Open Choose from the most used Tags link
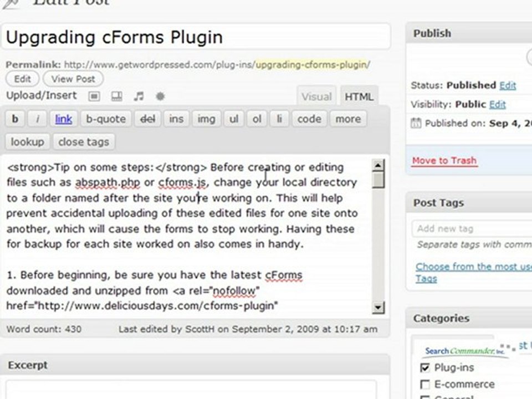This screenshot has width=532, height=399. pos(474,273)
